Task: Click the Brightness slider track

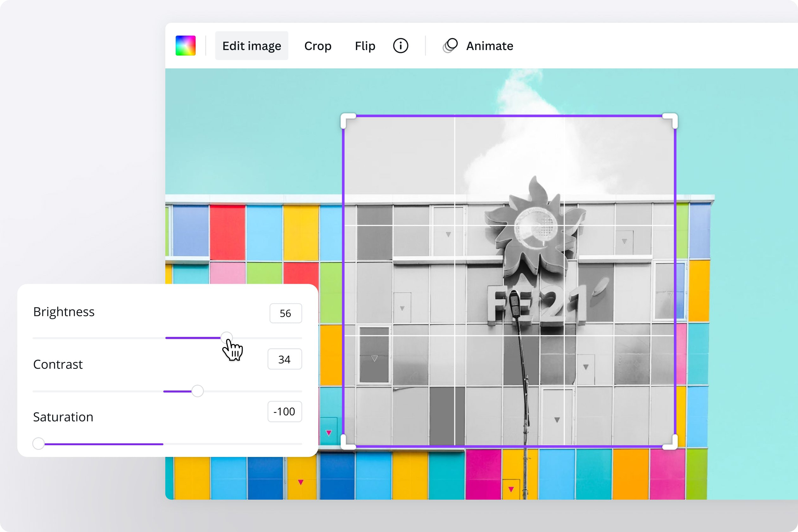Action: pyautogui.click(x=119, y=338)
